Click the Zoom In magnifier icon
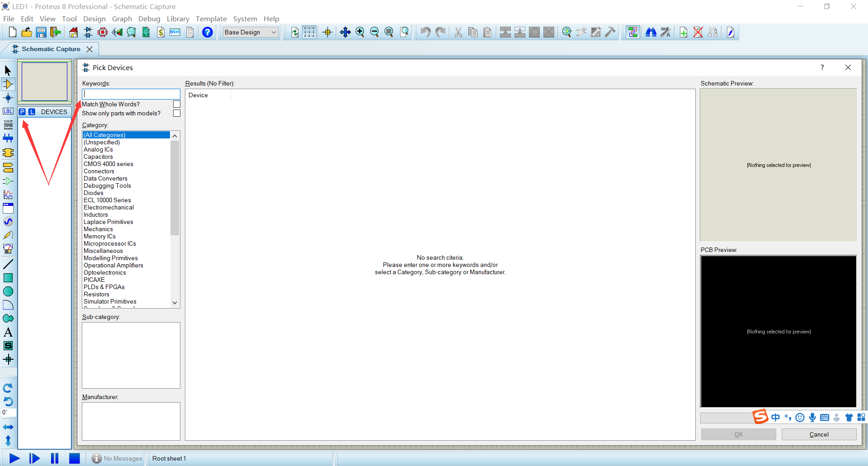868x466 pixels. point(360,32)
